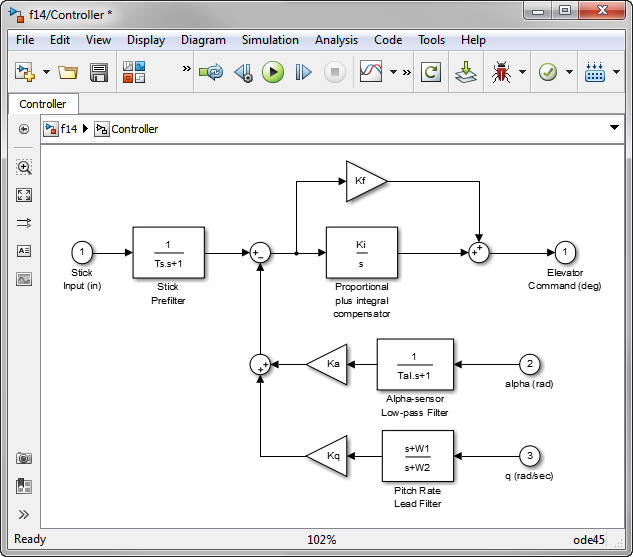Click the Debug model bug icon

point(500,72)
